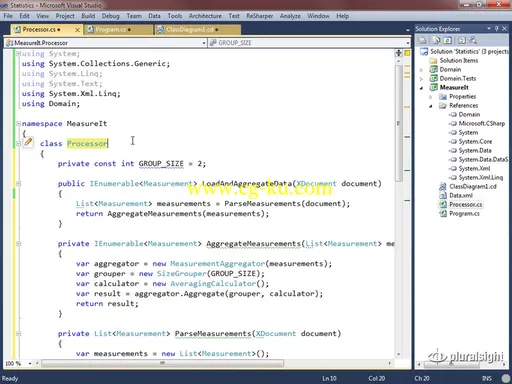Click View Class Diagram icon in Solution Explorer
The height and width of the screenshot is (384, 512).
[473, 40]
